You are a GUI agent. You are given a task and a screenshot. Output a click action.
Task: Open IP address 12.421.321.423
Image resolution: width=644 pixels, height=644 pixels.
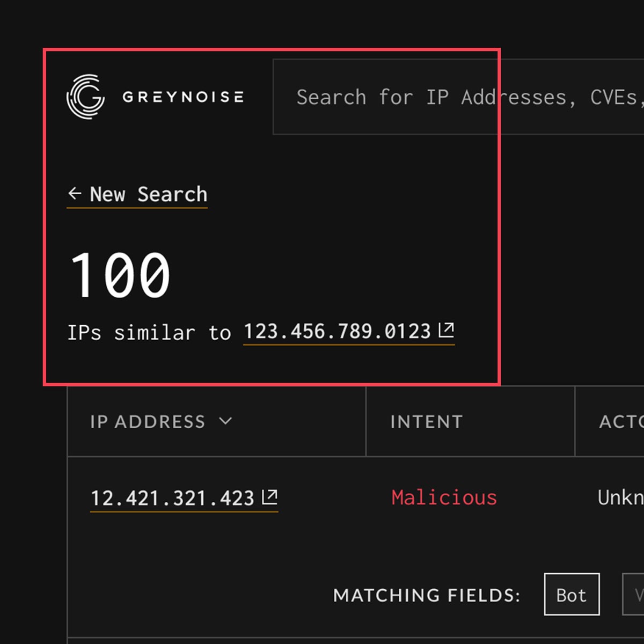coord(172,499)
